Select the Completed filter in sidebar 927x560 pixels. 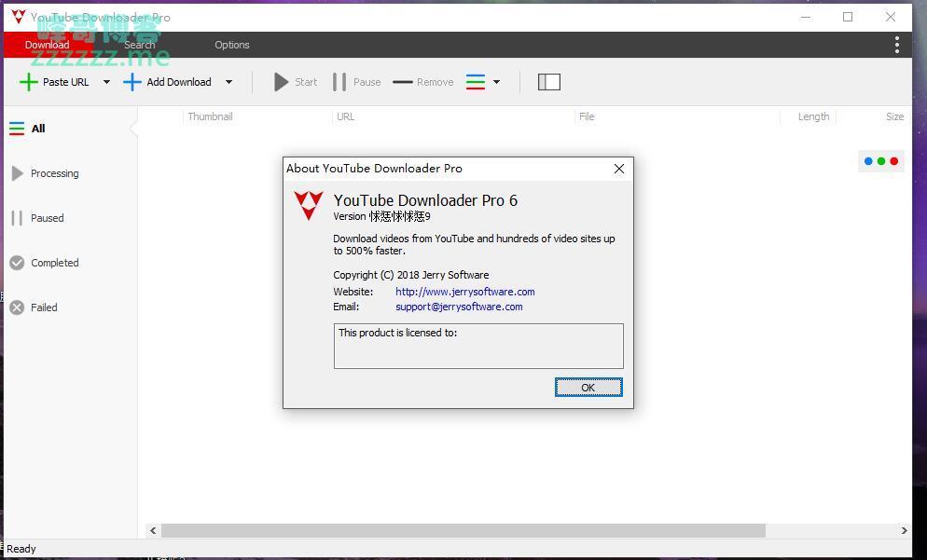coord(54,263)
